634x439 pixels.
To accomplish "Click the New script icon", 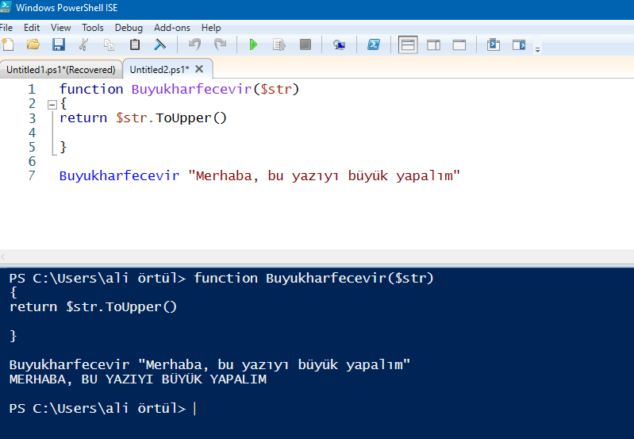I will point(8,45).
